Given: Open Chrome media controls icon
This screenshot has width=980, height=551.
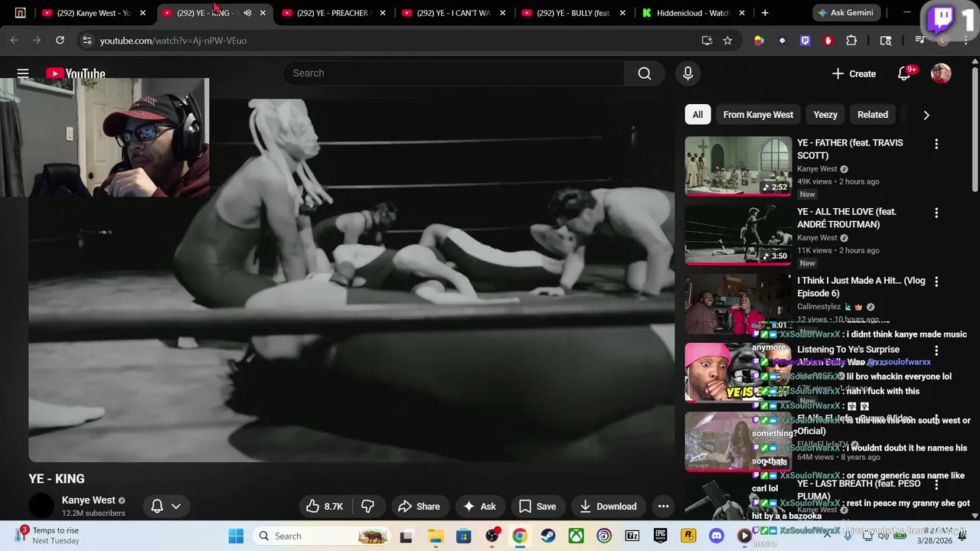Looking at the screenshot, I should tap(920, 41).
